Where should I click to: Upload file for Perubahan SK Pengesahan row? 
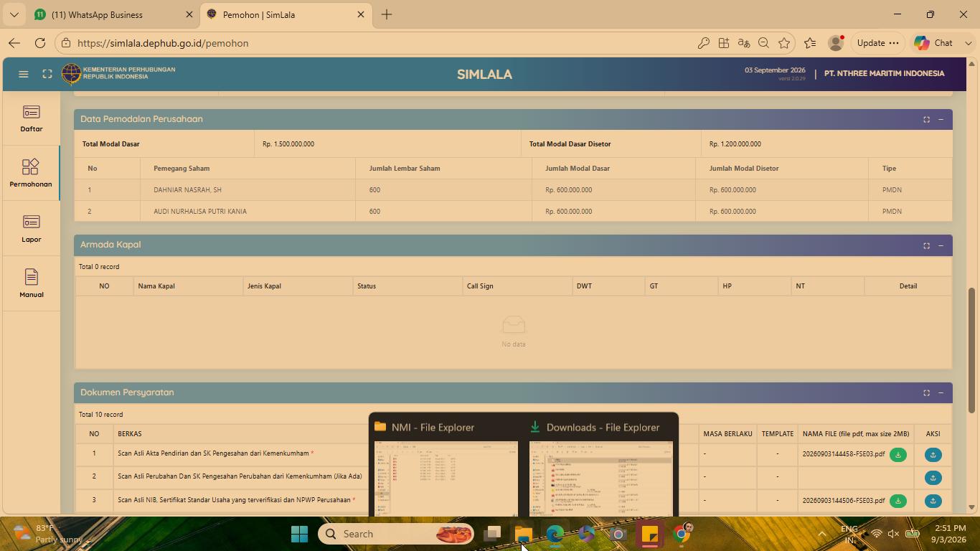933,478
